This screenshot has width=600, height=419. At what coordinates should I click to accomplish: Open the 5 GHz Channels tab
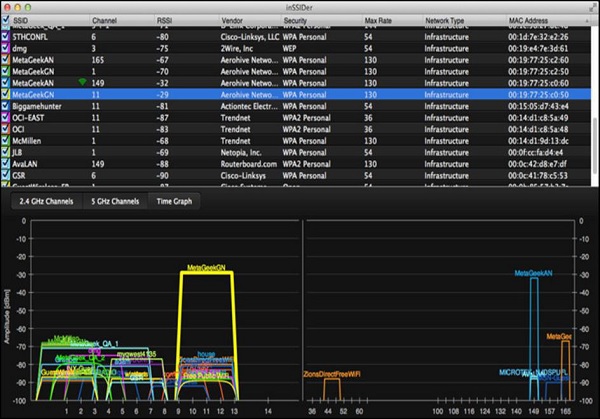click(115, 202)
